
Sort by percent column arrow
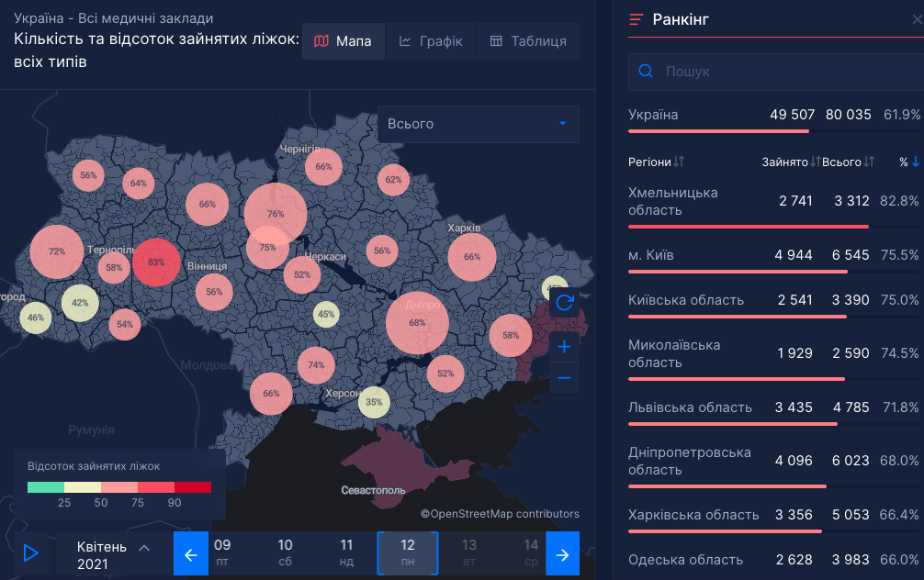pyautogui.click(x=915, y=162)
